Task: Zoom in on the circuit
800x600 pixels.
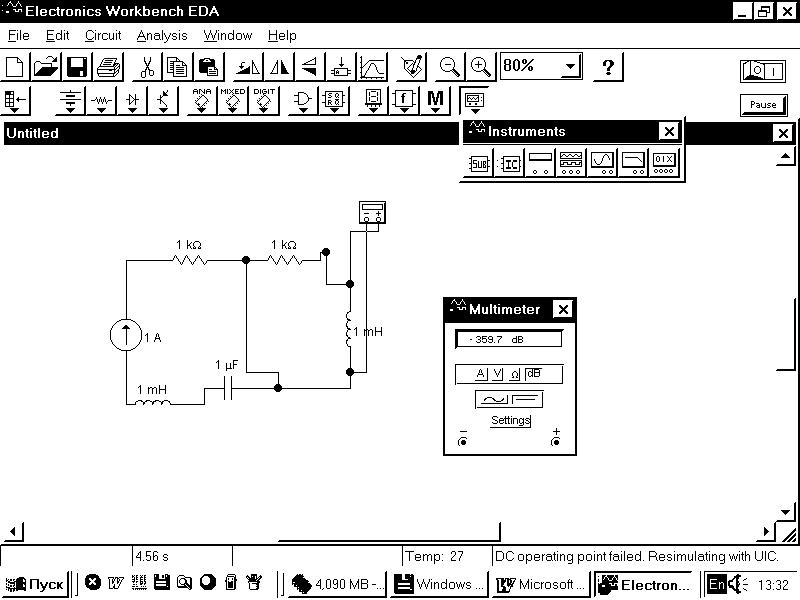Action: pos(481,67)
